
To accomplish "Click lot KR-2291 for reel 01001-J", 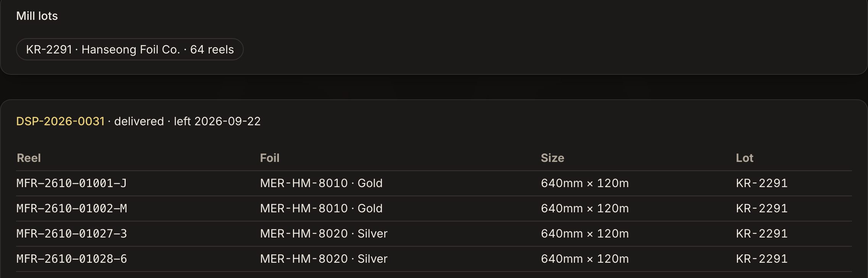I will click(x=762, y=183).
